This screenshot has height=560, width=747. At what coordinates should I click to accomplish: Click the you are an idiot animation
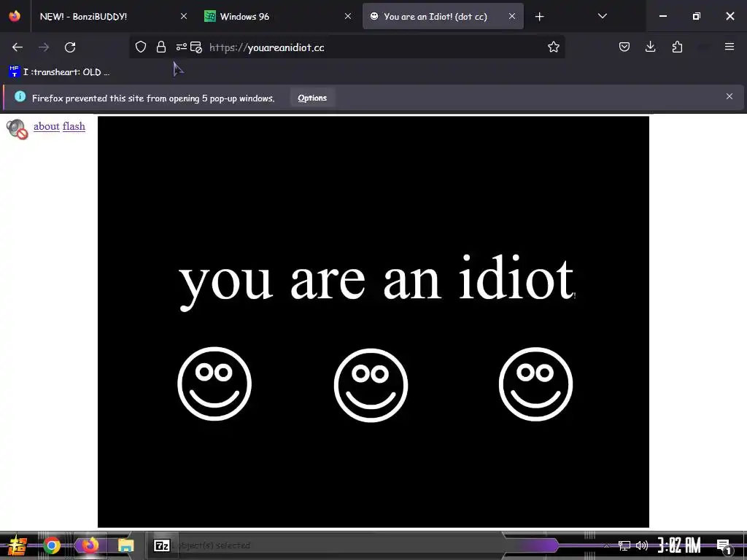pyautogui.click(x=373, y=322)
